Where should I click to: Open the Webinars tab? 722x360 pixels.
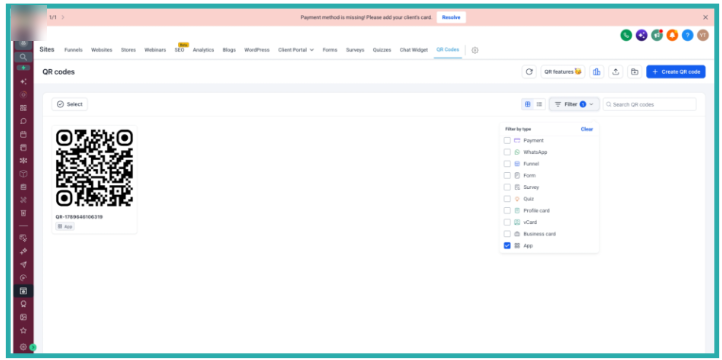click(155, 50)
